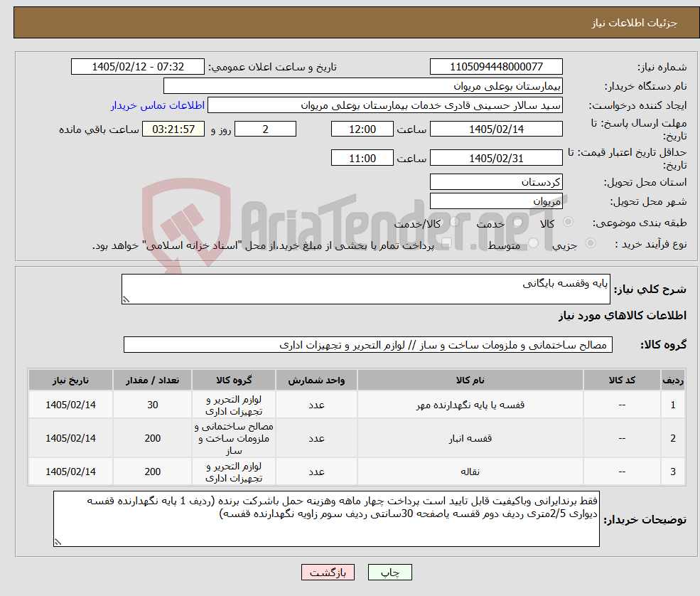Click the ردیف column header
This screenshot has width=700, height=596.
tap(673, 381)
